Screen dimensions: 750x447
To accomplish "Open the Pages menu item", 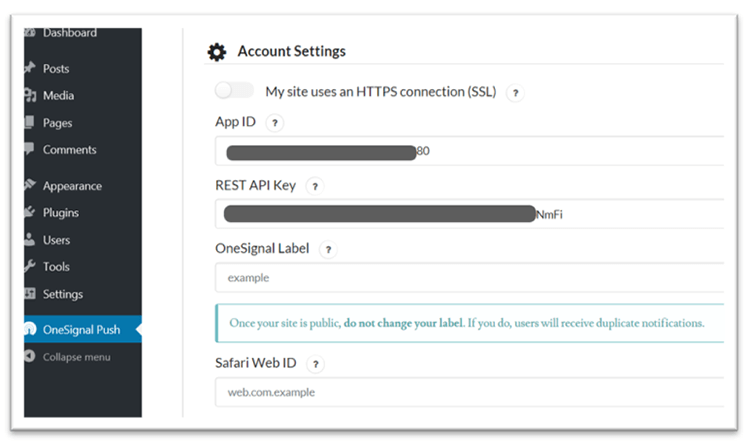I will point(57,123).
